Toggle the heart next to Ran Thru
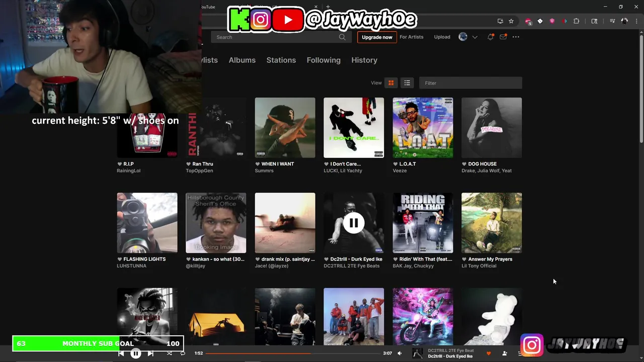The width and height of the screenshot is (644, 362). click(x=189, y=164)
